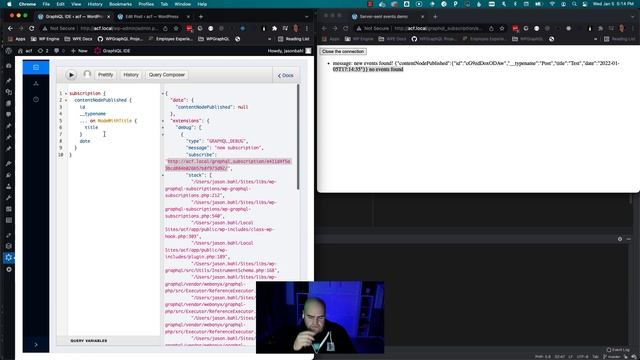Open the Pages icon in the WordPress sidebar
The height and width of the screenshot is (360, 640).
coord(9,103)
